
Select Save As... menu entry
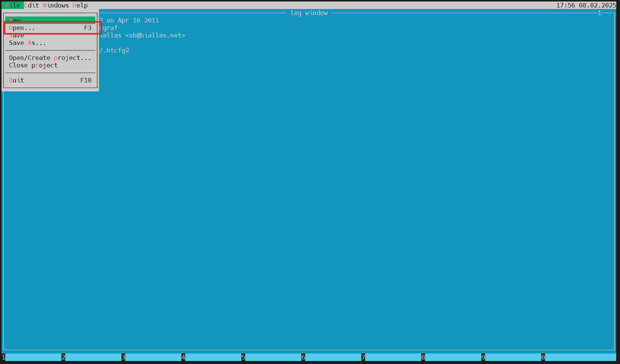pyautogui.click(x=50, y=43)
